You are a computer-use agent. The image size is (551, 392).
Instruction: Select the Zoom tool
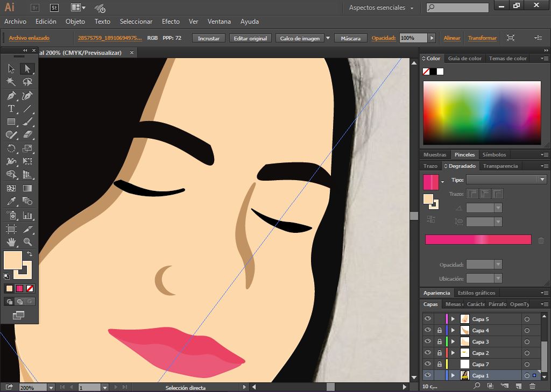27,242
